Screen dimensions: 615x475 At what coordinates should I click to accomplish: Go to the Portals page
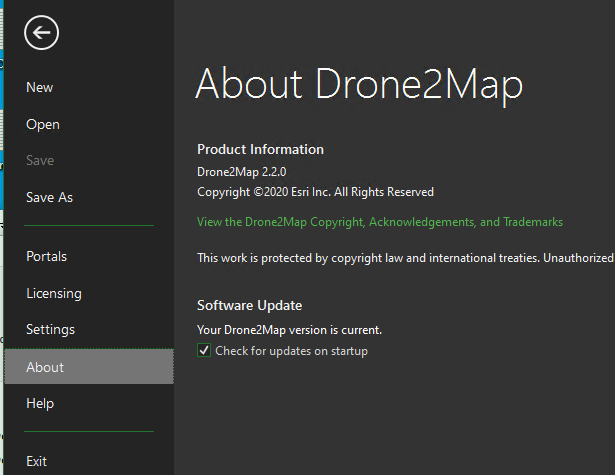46,256
